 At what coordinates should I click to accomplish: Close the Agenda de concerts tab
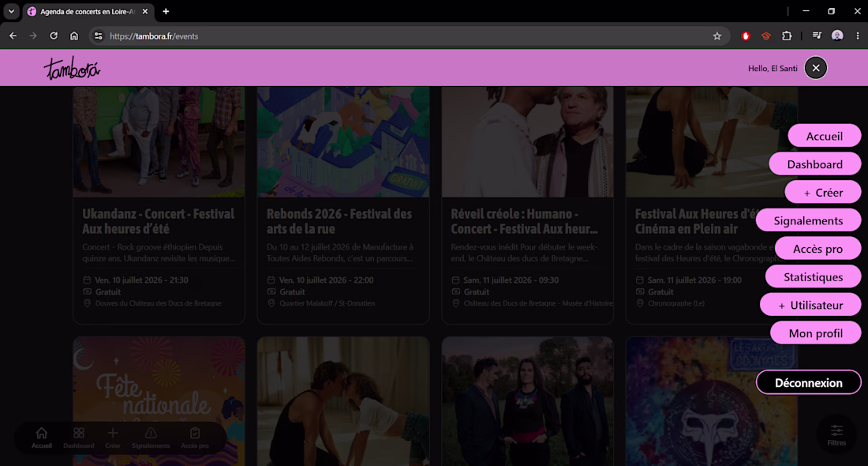pyautogui.click(x=145, y=11)
